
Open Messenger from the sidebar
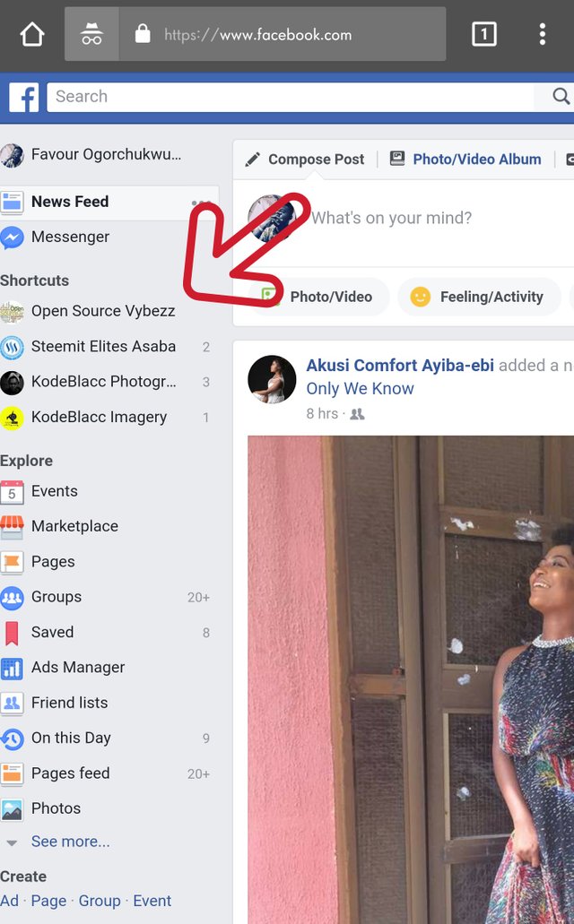[70, 237]
